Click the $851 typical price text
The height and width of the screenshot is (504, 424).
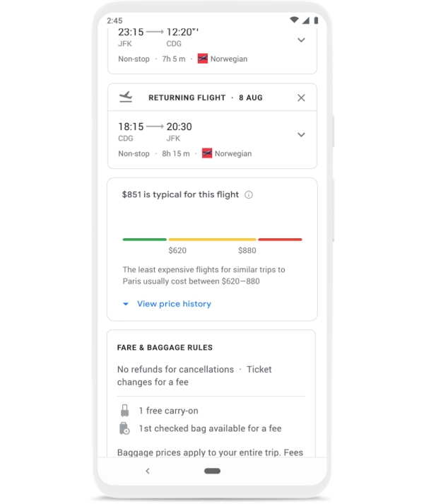[x=180, y=194]
